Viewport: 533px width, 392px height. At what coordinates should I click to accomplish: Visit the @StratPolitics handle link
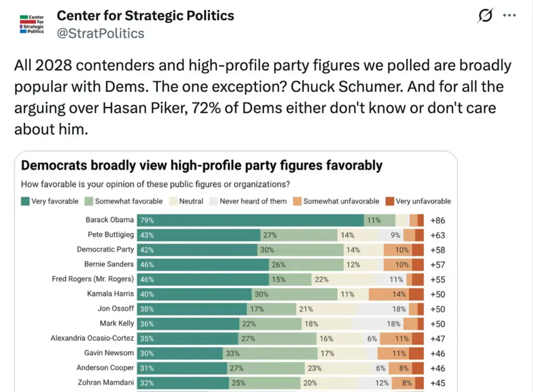[100, 33]
